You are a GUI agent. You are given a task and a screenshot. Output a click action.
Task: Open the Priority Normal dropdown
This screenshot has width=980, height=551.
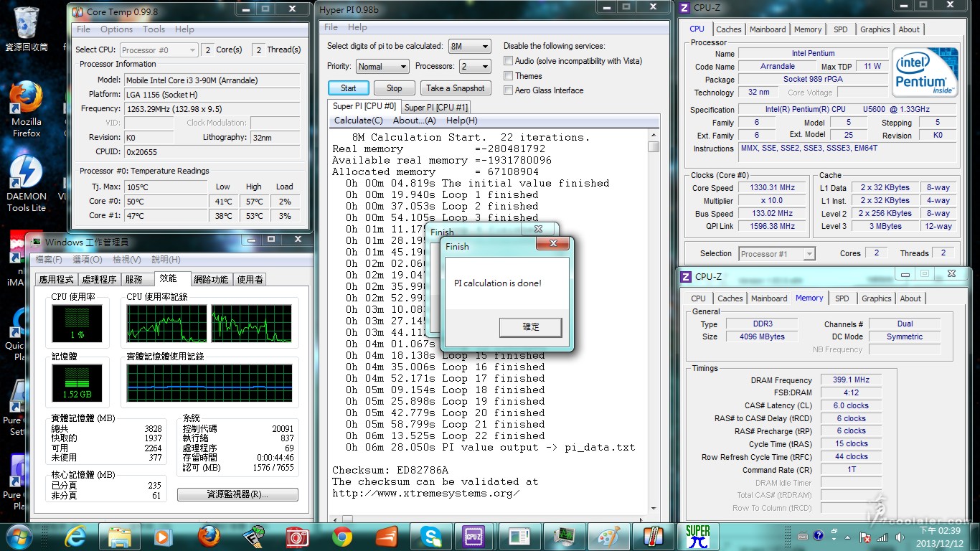pyautogui.click(x=382, y=66)
